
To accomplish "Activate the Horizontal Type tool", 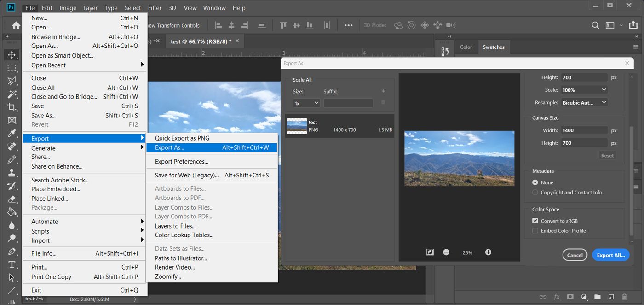I will coord(12,264).
